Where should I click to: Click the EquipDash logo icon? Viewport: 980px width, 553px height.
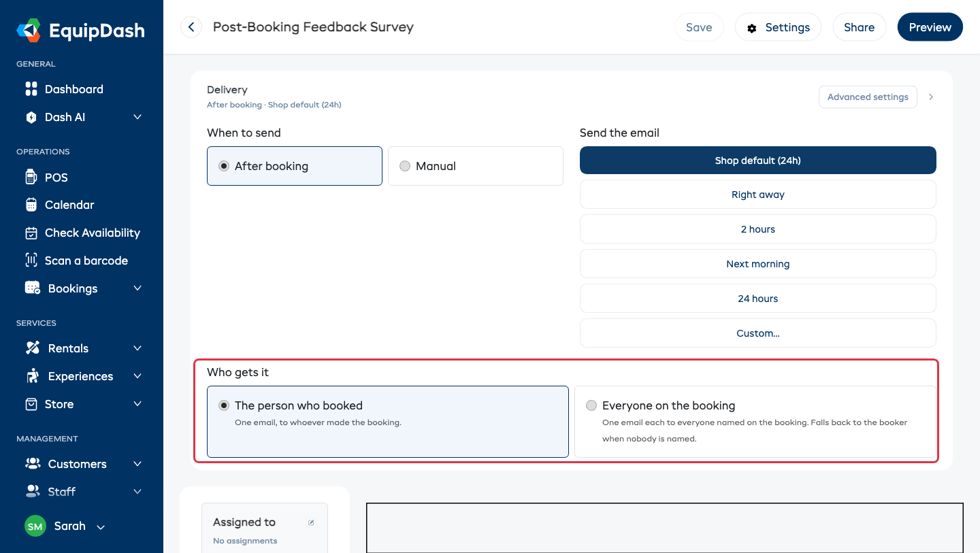[29, 31]
